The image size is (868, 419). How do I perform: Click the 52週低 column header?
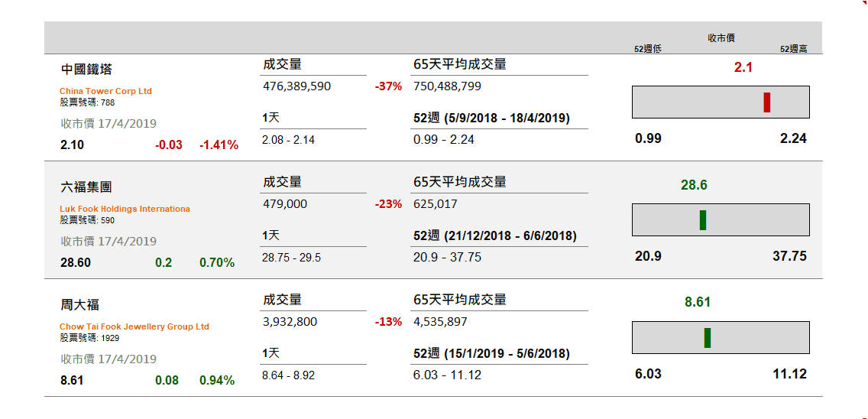(648, 49)
